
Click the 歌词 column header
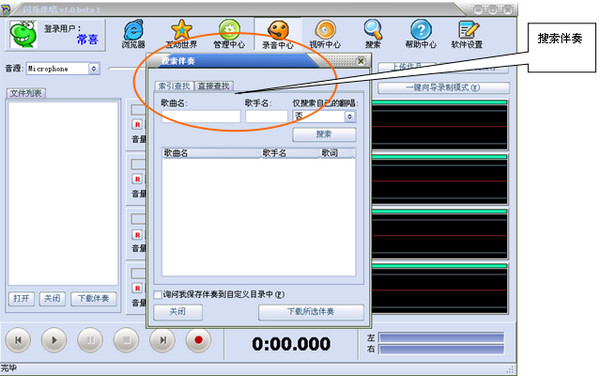pos(337,153)
